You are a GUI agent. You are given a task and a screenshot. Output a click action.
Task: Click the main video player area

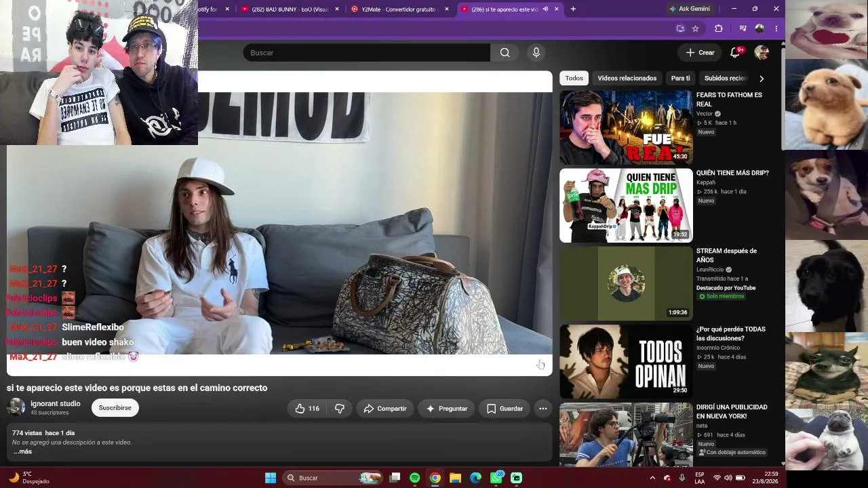click(279, 224)
